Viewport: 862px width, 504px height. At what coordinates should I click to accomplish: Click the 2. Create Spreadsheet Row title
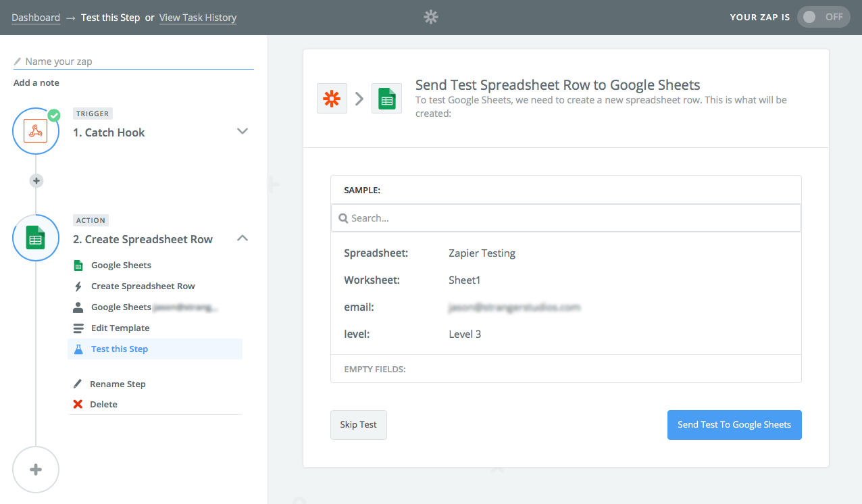click(x=143, y=239)
